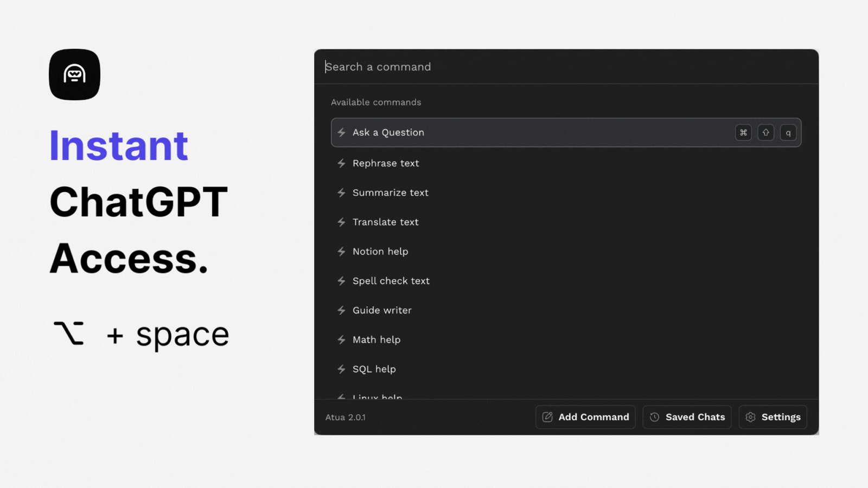868x488 pixels.
Task: Open Saved Chats
Action: pyautogui.click(x=687, y=417)
